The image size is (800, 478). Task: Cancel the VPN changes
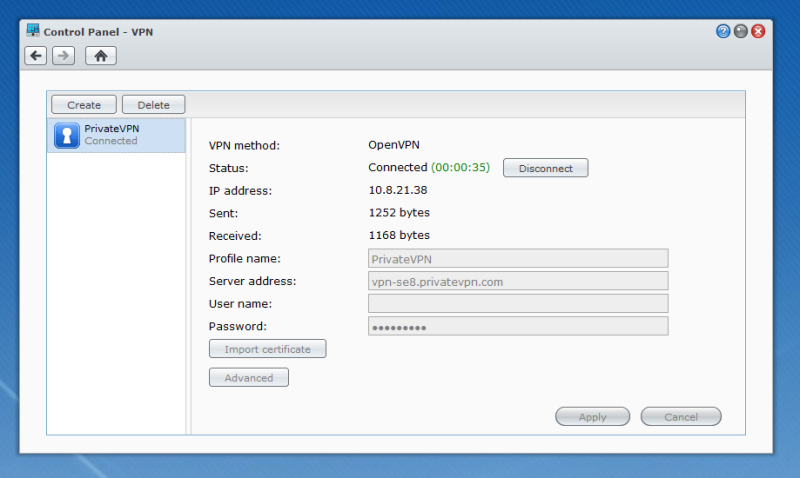(x=681, y=416)
